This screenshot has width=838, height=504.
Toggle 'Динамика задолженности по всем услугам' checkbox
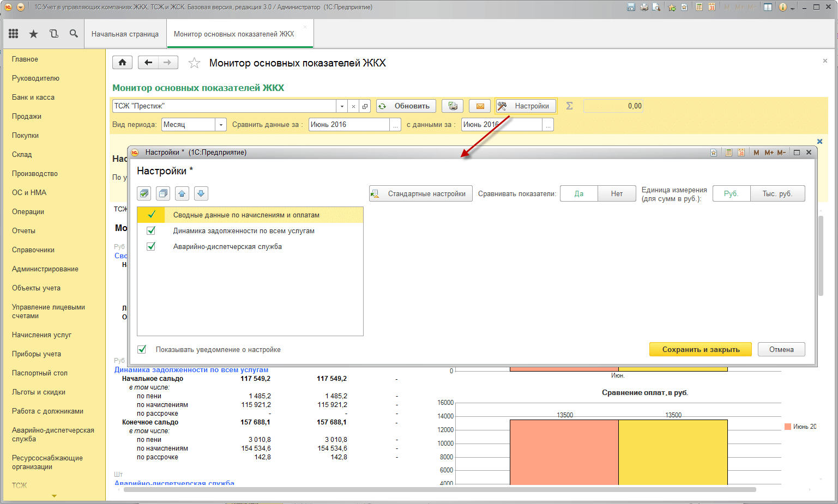pyautogui.click(x=152, y=231)
